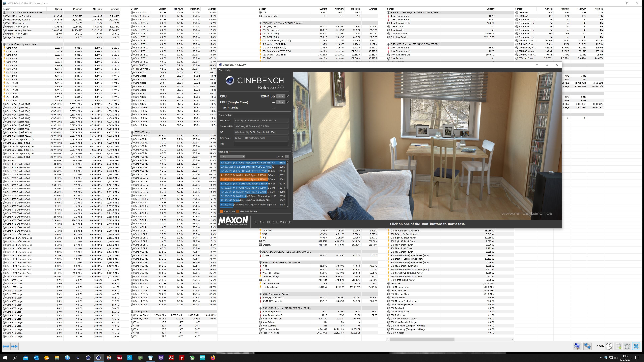
Task: Open the HWiNFO taskbar icon
Action: pyautogui.click(x=150, y=358)
